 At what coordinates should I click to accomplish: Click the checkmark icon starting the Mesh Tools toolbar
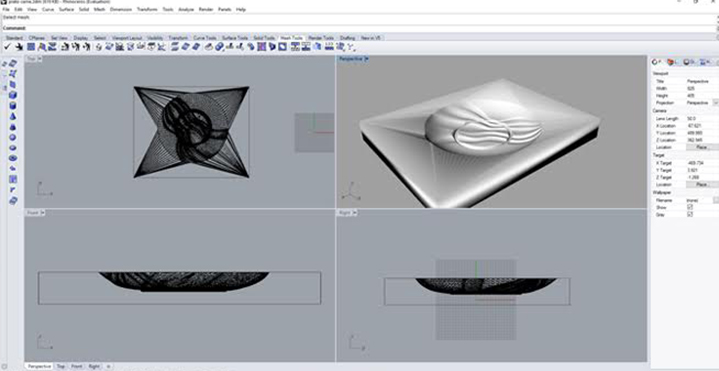coord(7,46)
